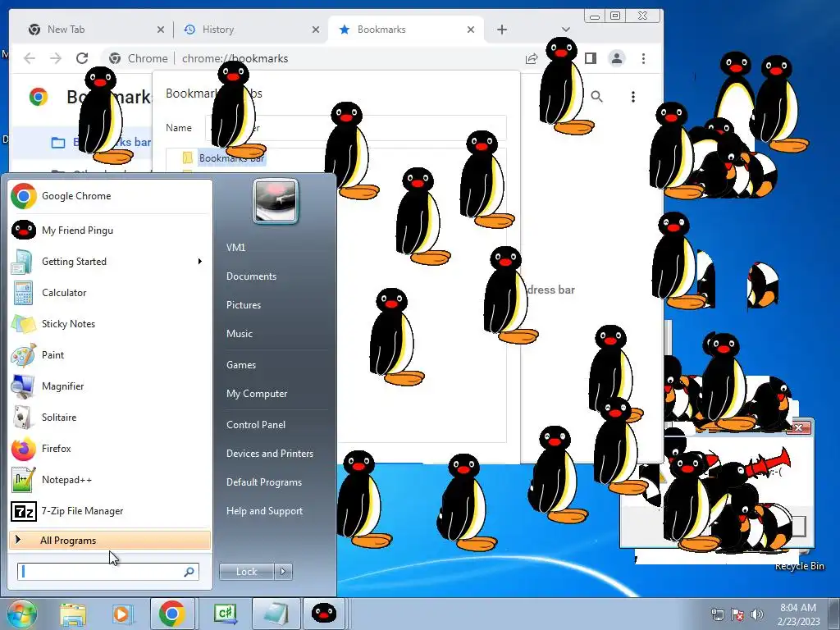Open volume control in system tray
This screenshot has width=840, height=630.
point(756,614)
